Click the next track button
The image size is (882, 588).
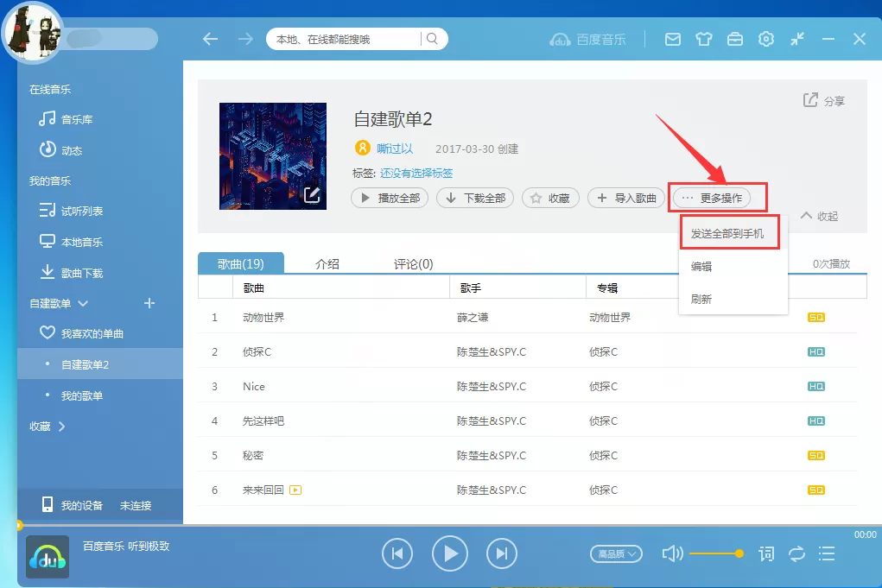(x=502, y=553)
